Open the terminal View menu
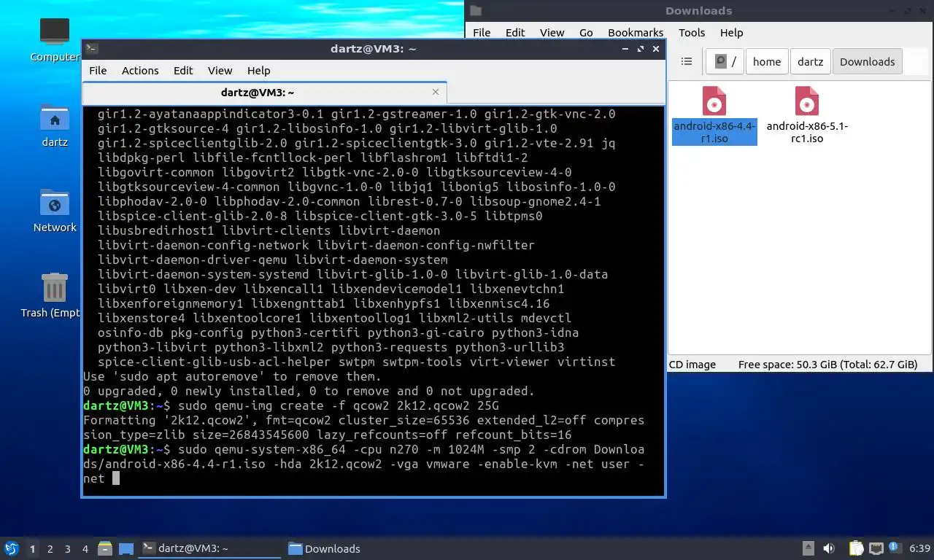The height and width of the screenshot is (560, 934). 220,71
